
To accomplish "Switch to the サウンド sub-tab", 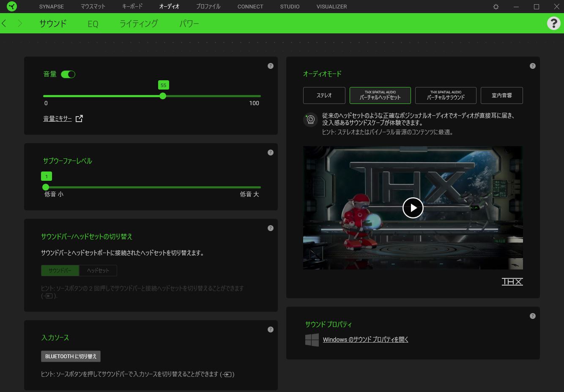I will click(53, 24).
